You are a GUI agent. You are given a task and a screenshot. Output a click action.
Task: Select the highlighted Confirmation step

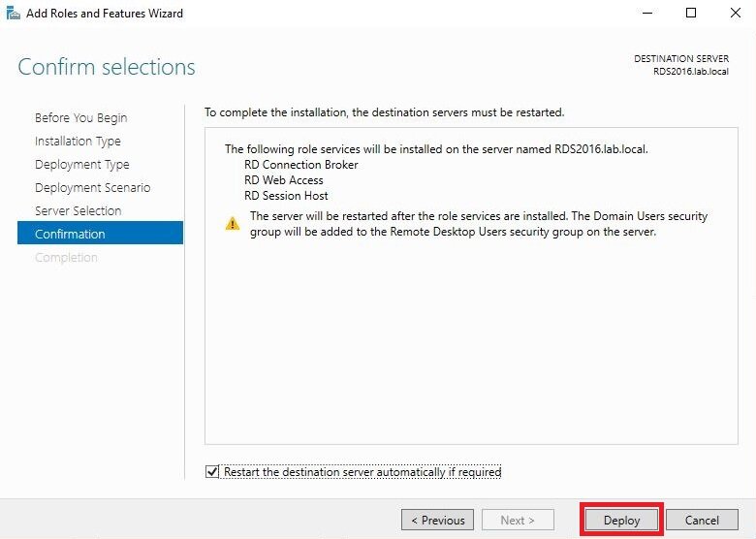[x=100, y=234]
